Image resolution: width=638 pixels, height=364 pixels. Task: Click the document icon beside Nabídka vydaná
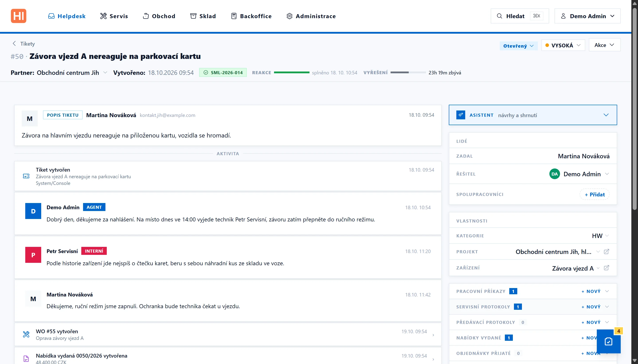pos(26,358)
